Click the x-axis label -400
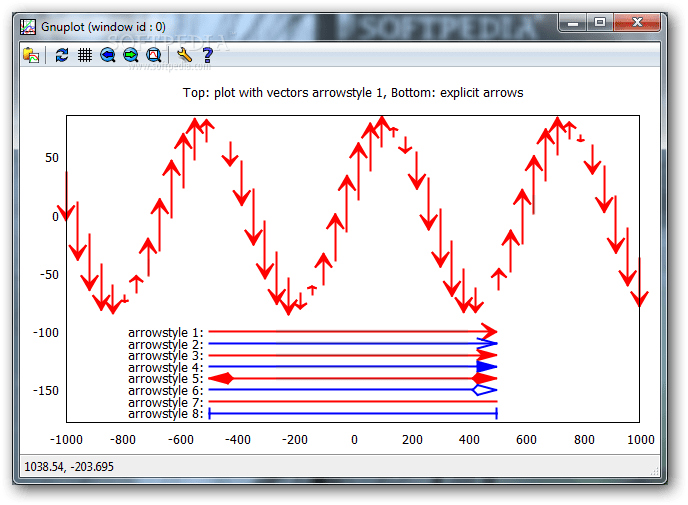The image size is (688, 505). (x=238, y=440)
